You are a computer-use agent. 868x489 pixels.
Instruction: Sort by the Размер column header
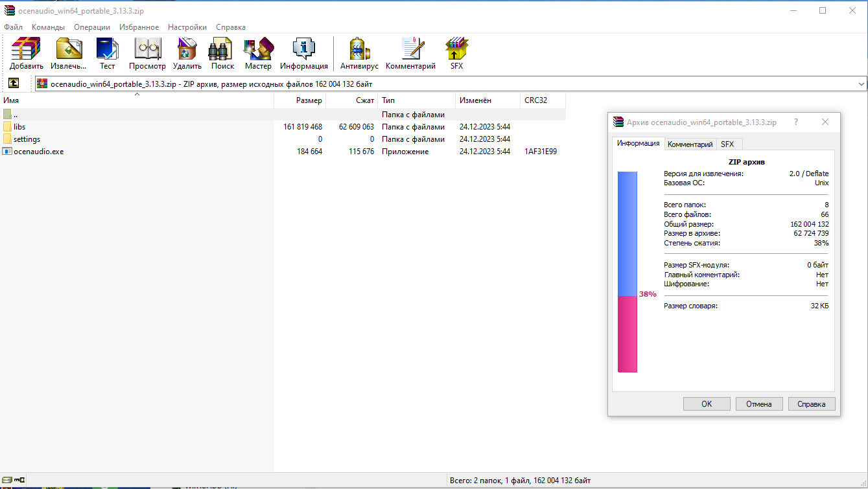click(299, 100)
